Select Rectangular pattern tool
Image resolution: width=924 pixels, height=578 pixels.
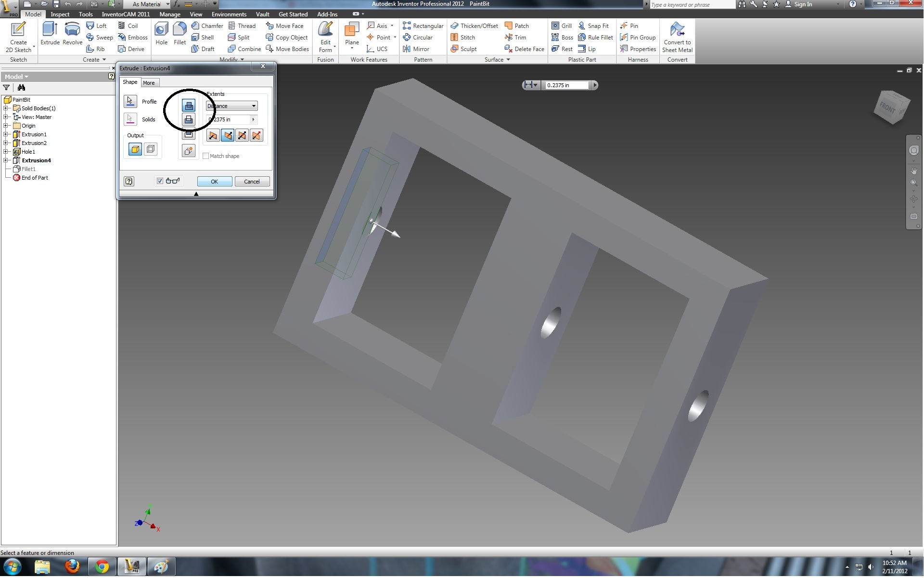tap(423, 26)
